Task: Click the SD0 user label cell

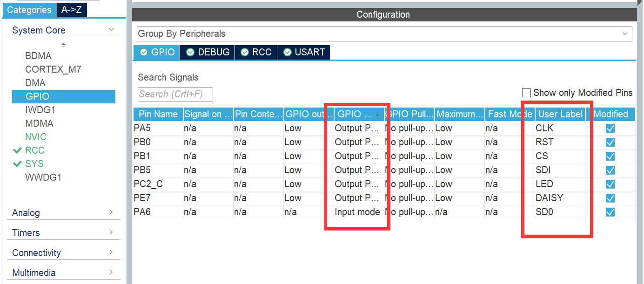Action: pyautogui.click(x=560, y=212)
